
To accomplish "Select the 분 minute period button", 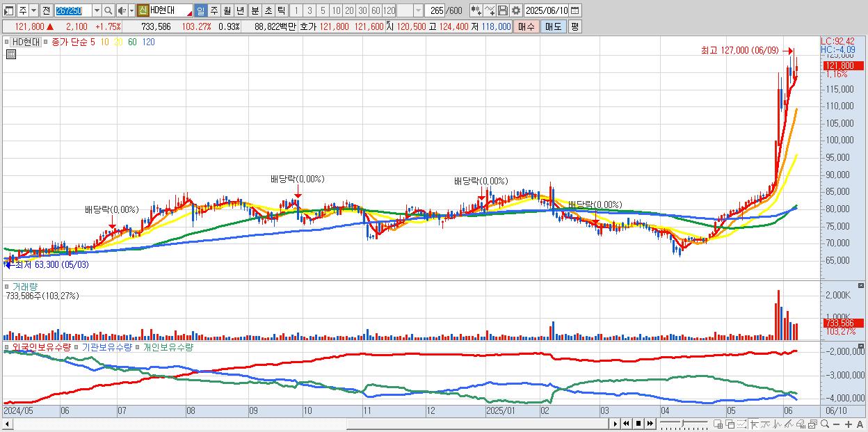I will (x=255, y=10).
